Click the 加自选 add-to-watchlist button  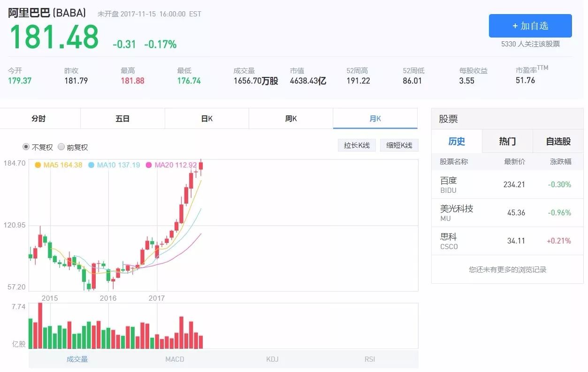coord(530,26)
